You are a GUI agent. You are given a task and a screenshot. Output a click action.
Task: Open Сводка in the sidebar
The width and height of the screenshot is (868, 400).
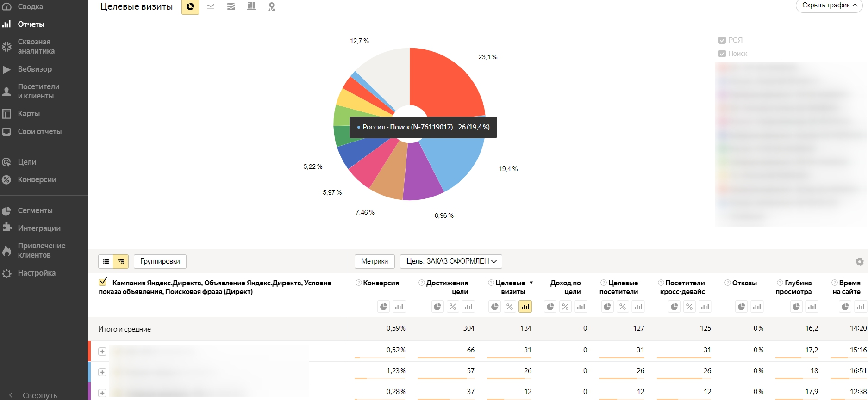(31, 6)
